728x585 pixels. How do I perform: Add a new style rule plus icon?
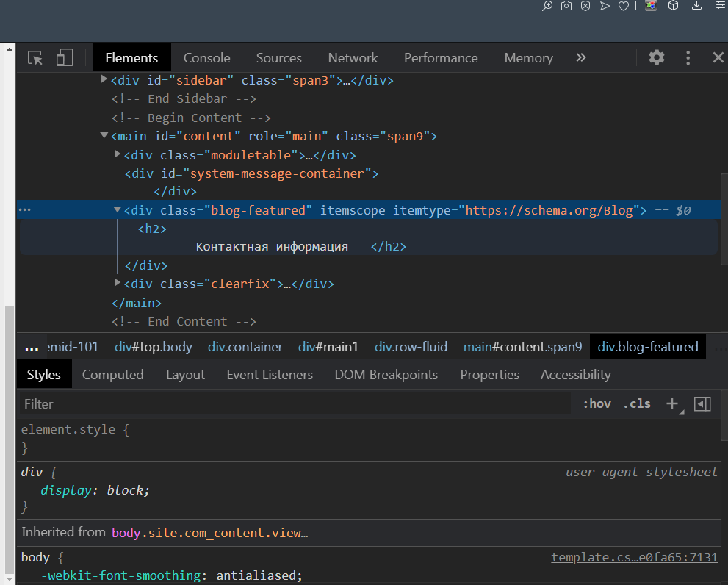[672, 403]
